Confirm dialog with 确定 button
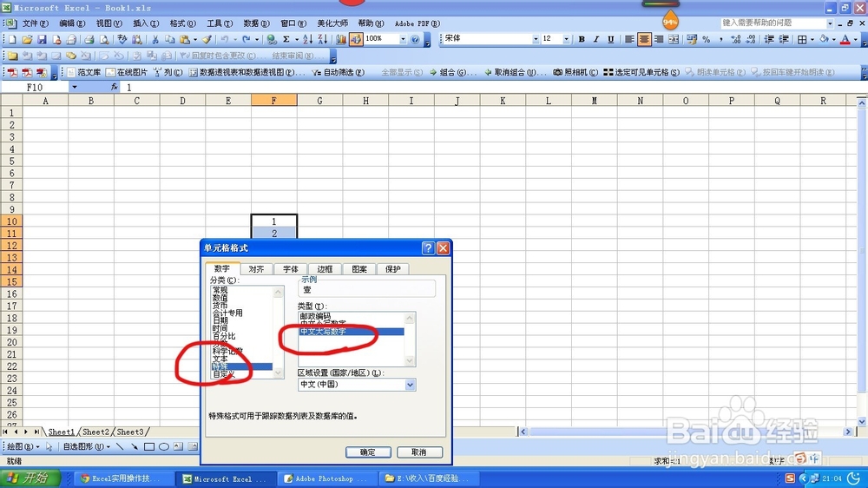 click(368, 452)
